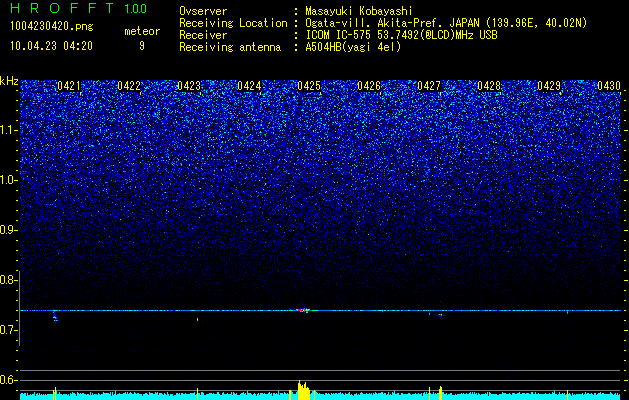629x400 pixels.
Task: Click the 0424 time marker
Action: [x=249, y=86]
